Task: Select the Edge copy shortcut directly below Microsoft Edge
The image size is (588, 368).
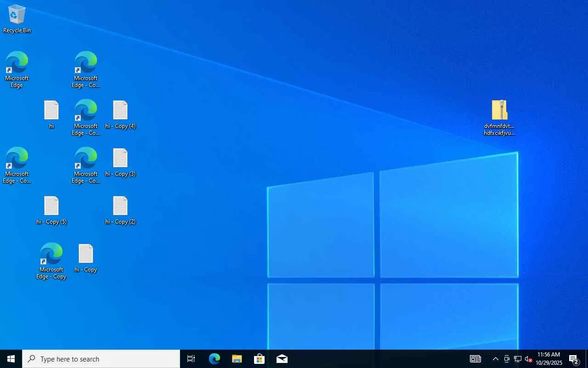Action: tap(17, 165)
